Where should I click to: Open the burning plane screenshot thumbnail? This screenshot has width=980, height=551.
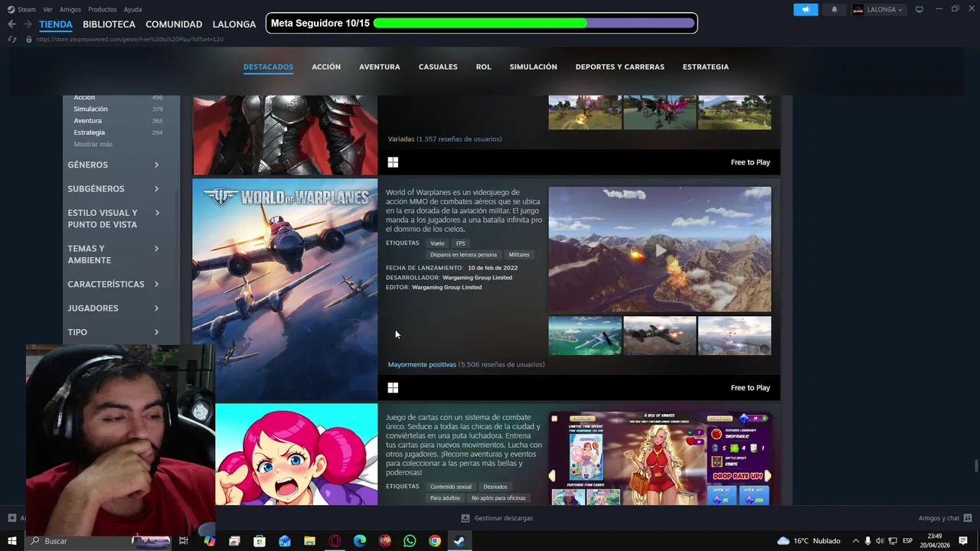660,335
